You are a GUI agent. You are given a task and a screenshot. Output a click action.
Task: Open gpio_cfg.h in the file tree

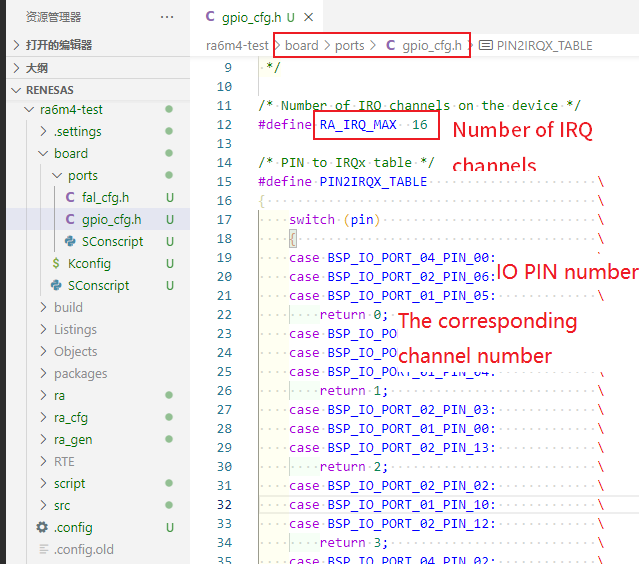click(x=111, y=219)
